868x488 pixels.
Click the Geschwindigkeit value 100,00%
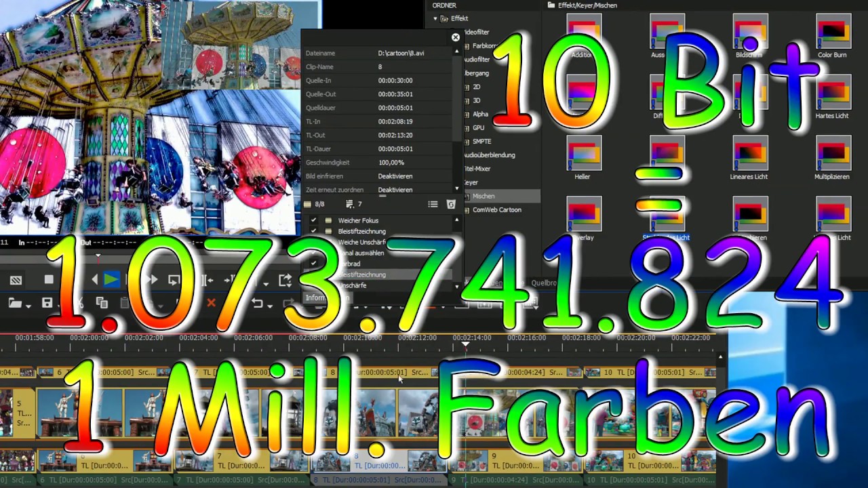(x=391, y=163)
